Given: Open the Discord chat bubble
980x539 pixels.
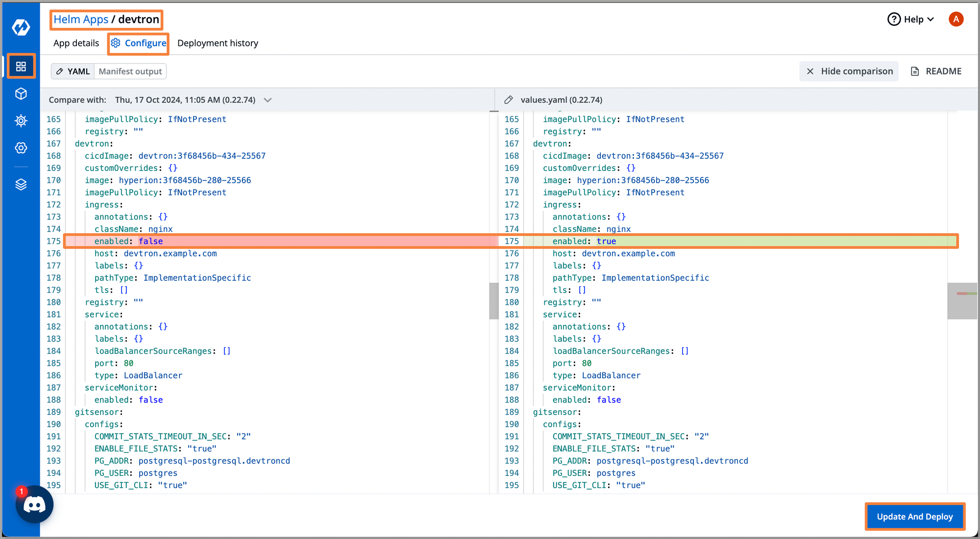Looking at the screenshot, I should (x=34, y=504).
